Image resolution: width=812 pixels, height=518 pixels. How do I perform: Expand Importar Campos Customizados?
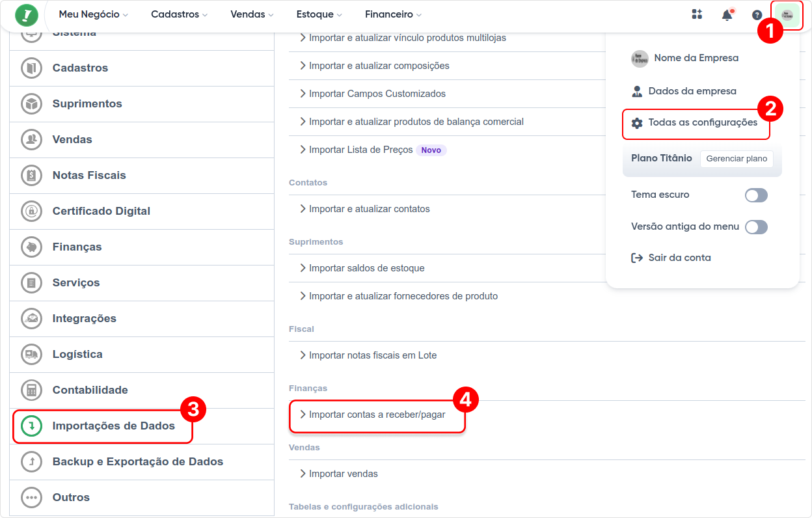tap(372, 94)
